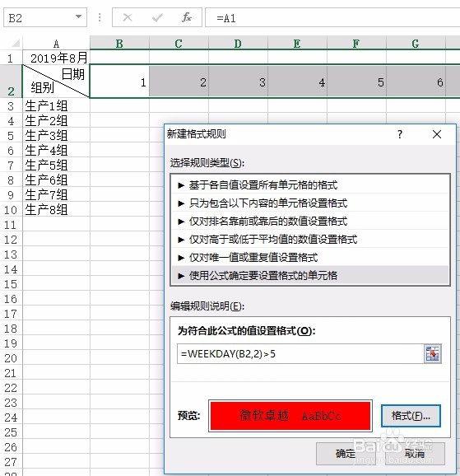Click the 确定 button
The width and height of the screenshot is (460, 476).
(x=346, y=454)
